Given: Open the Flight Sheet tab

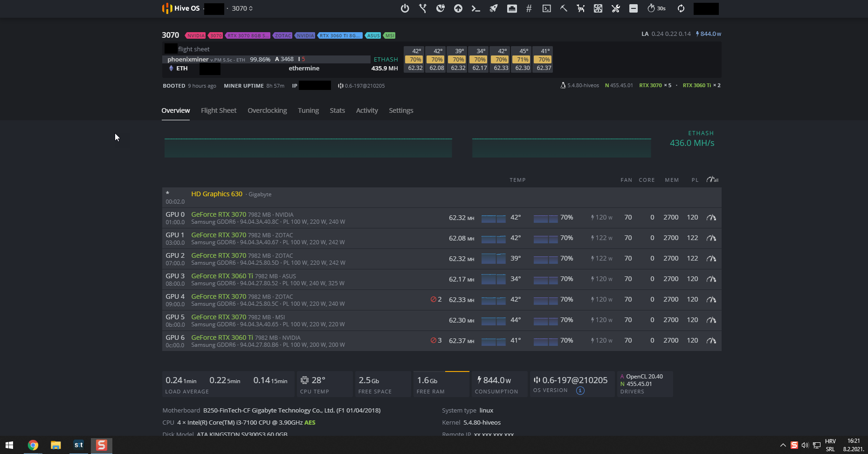Looking at the screenshot, I should pyautogui.click(x=219, y=110).
